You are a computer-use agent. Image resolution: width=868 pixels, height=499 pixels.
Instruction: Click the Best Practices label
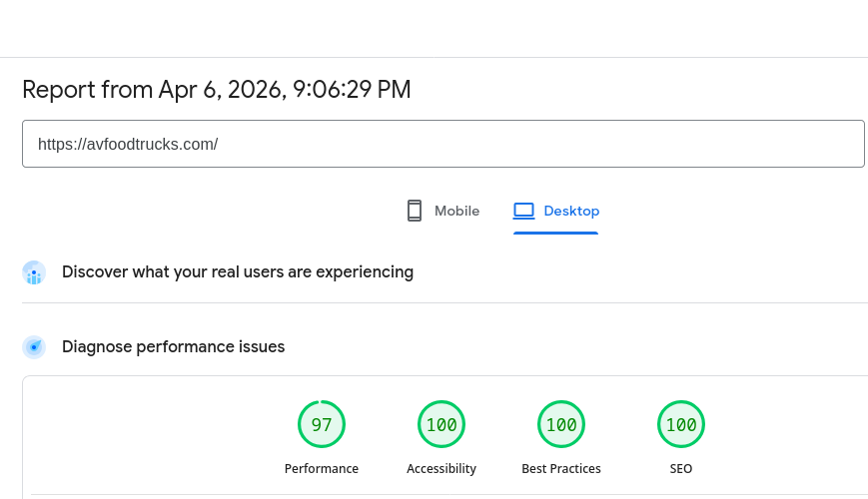tap(561, 469)
